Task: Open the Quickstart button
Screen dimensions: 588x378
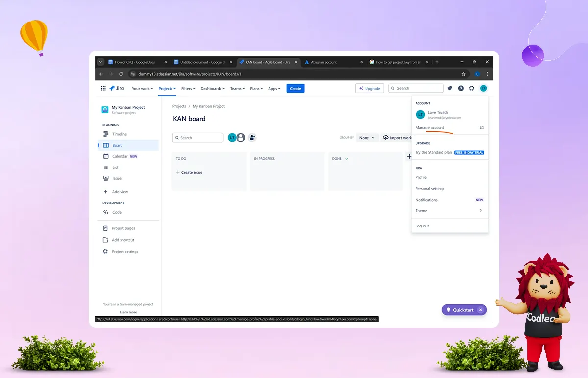Action: point(460,310)
